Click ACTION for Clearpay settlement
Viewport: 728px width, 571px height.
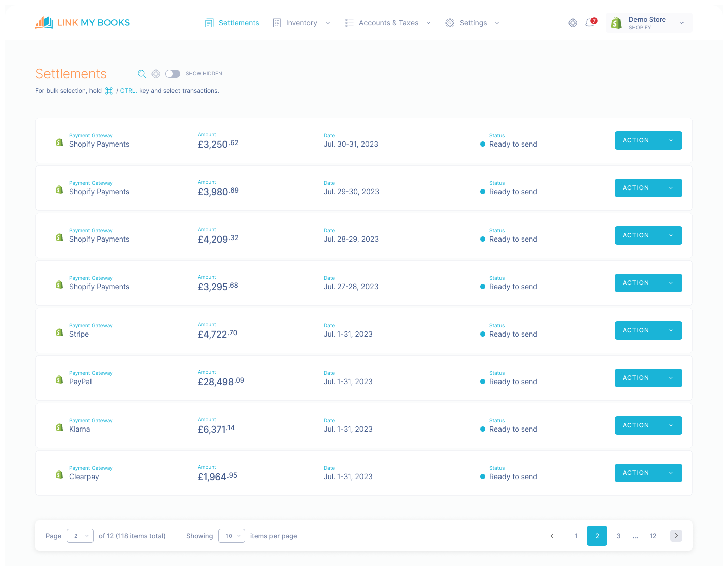[636, 473]
